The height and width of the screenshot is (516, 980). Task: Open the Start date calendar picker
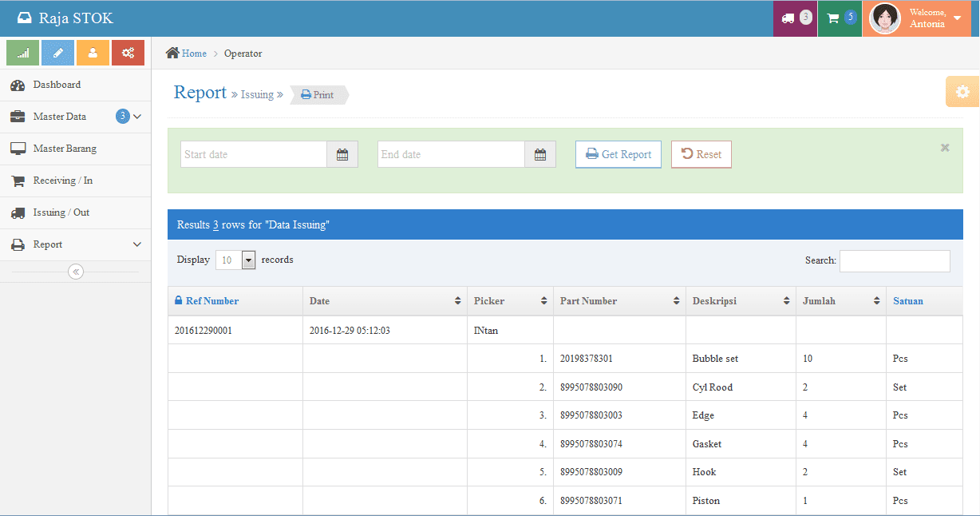tap(342, 153)
